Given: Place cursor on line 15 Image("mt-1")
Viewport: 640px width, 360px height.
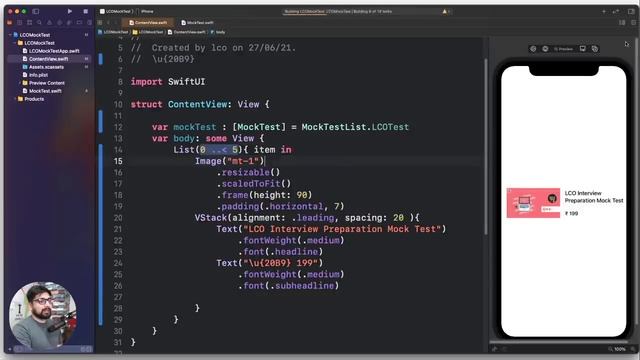Looking at the screenshot, I should tap(230, 161).
